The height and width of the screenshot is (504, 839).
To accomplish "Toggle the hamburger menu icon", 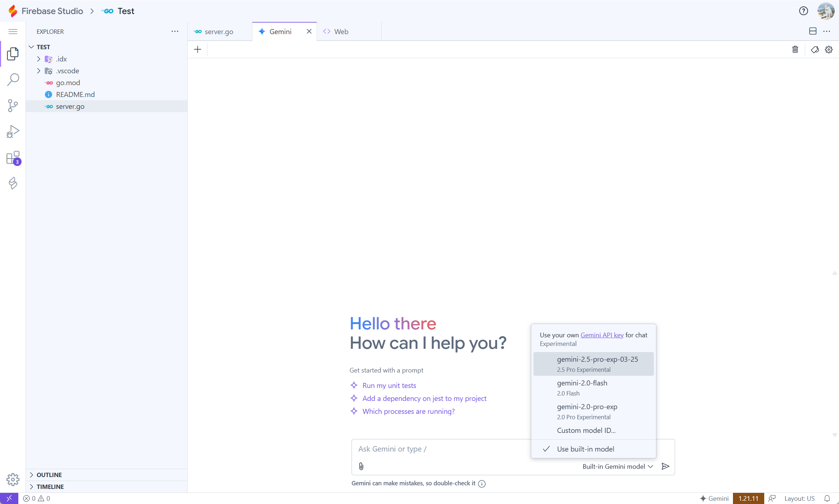I will 13,32.
